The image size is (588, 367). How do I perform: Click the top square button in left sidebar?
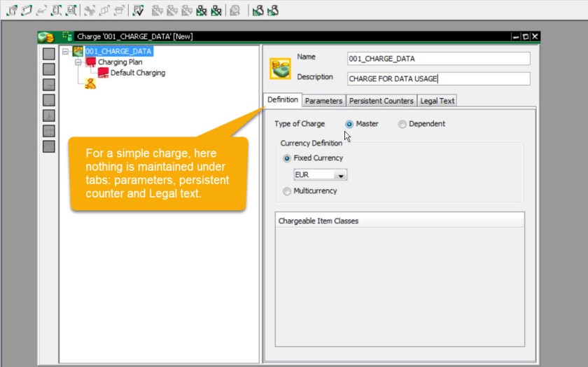pyautogui.click(x=49, y=54)
